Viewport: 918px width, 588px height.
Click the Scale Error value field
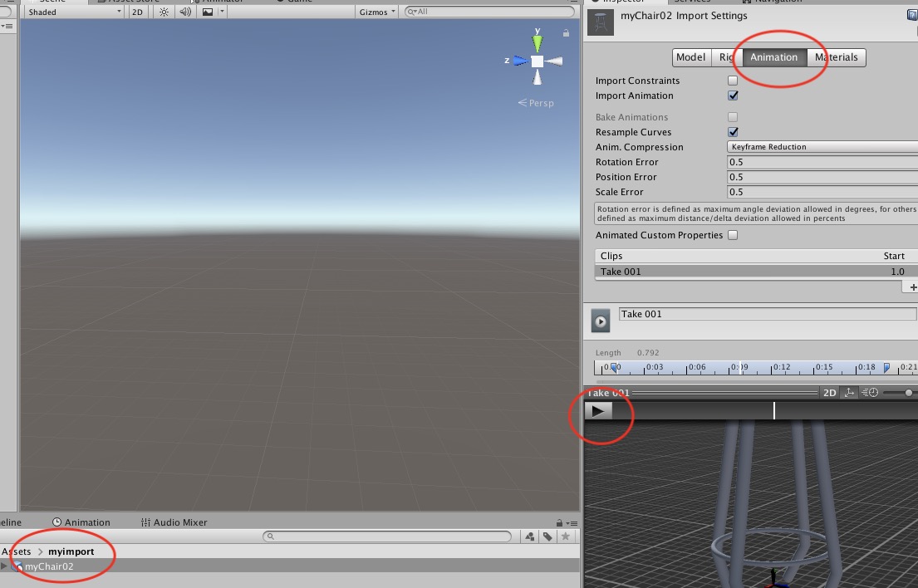pyautogui.click(x=822, y=192)
